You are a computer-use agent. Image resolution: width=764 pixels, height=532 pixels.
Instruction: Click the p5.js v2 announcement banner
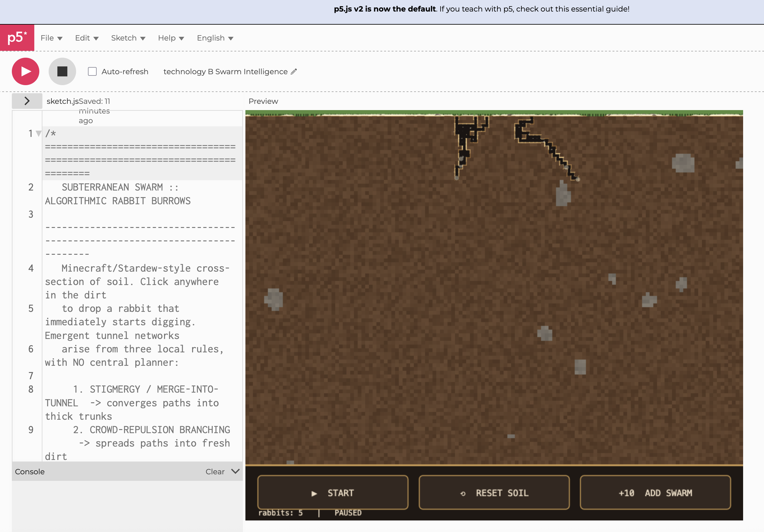[x=481, y=9]
